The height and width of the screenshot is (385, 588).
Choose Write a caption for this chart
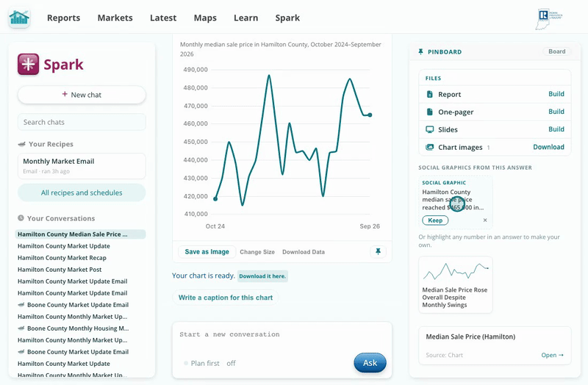tap(226, 298)
